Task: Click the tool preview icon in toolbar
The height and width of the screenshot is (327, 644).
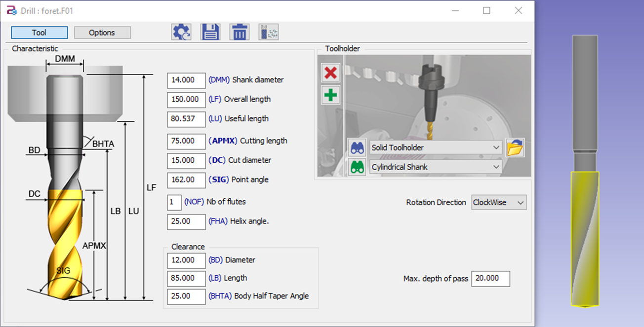Action: coord(269,33)
